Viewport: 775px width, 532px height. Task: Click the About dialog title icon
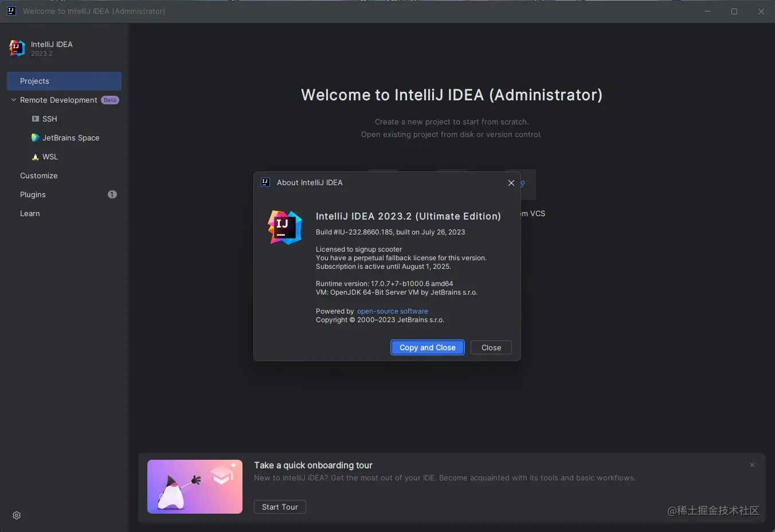pyautogui.click(x=265, y=182)
